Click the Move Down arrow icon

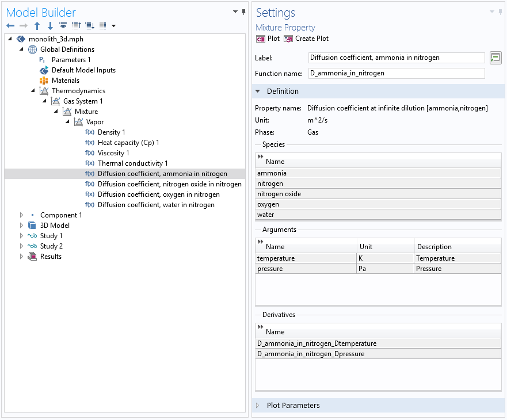coord(50,26)
